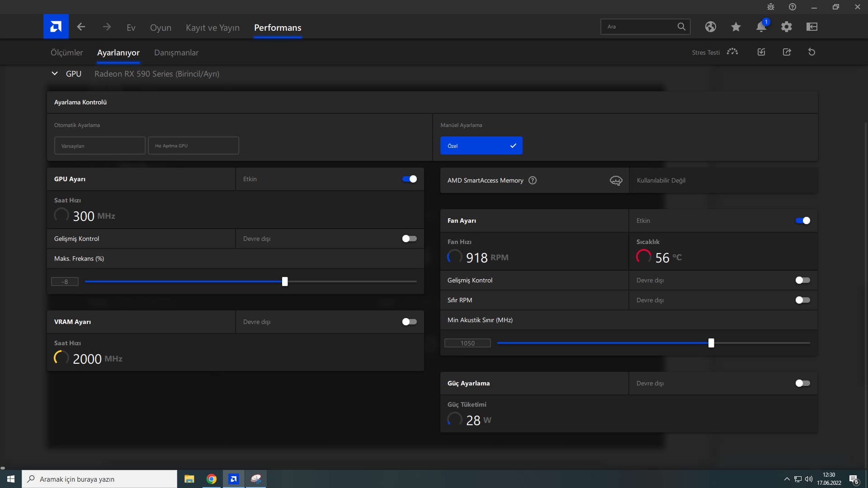This screenshot has width=868, height=488.
Task: Open notifications bell icon
Action: (x=761, y=27)
